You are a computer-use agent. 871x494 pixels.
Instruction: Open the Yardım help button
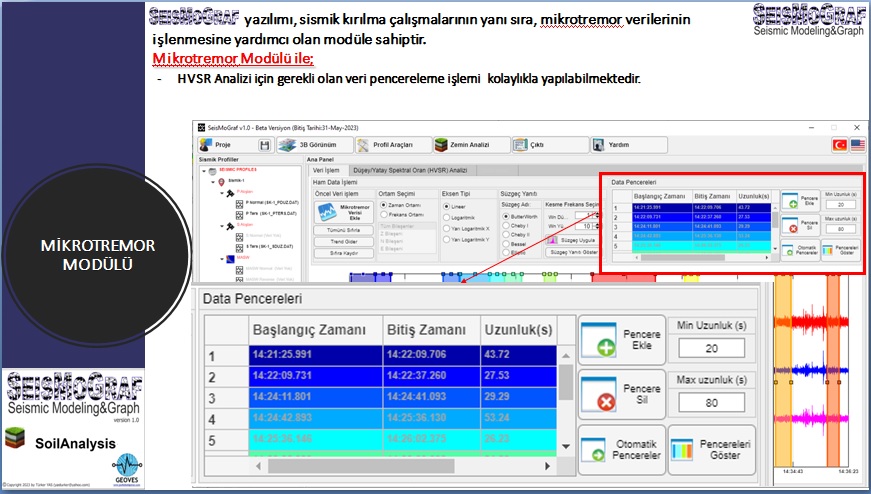coord(629,145)
